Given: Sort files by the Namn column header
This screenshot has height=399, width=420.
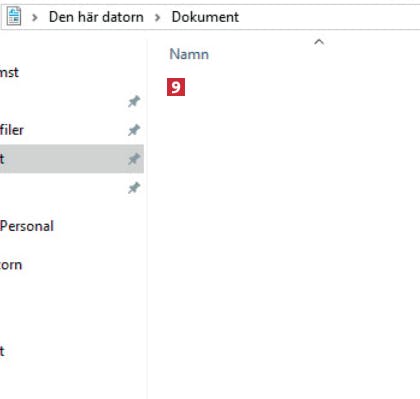Looking at the screenshot, I should tap(189, 54).
